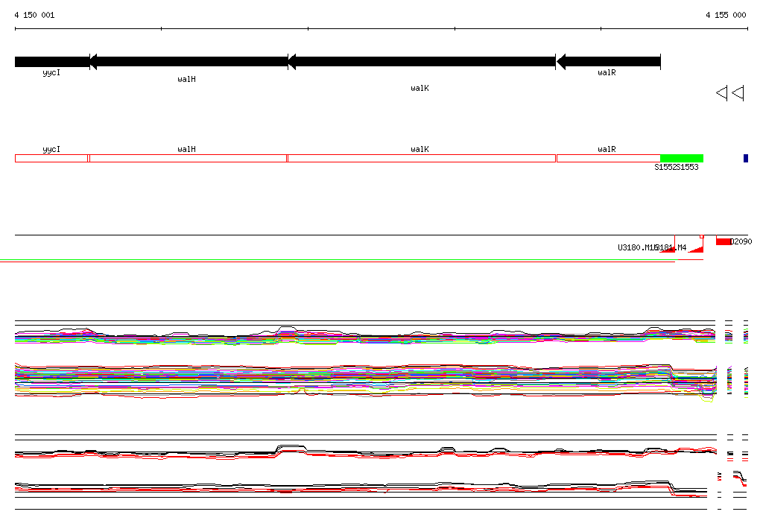The width and height of the screenshot is (763, 532).
Task: Click the yycI black gene arrow
Action: [53, 62]
